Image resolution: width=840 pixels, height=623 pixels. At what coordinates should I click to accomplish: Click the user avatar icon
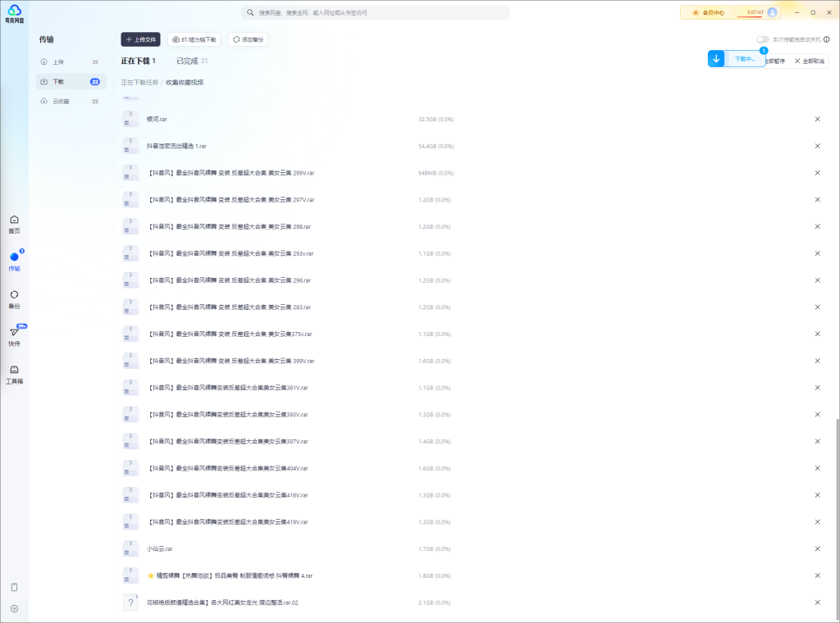click(x=772, y=12)
